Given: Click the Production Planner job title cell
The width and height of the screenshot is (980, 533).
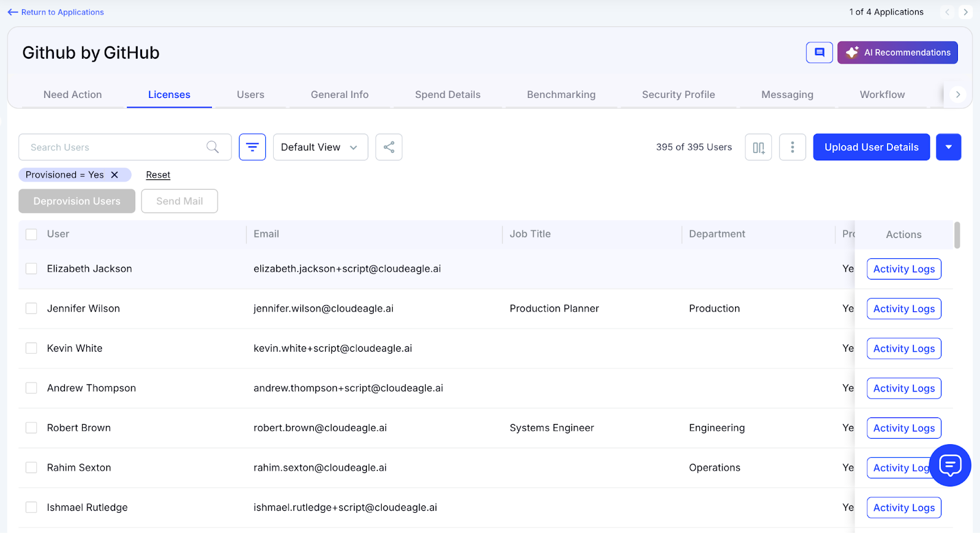Looking at the screenshot, I should point(554,308).
